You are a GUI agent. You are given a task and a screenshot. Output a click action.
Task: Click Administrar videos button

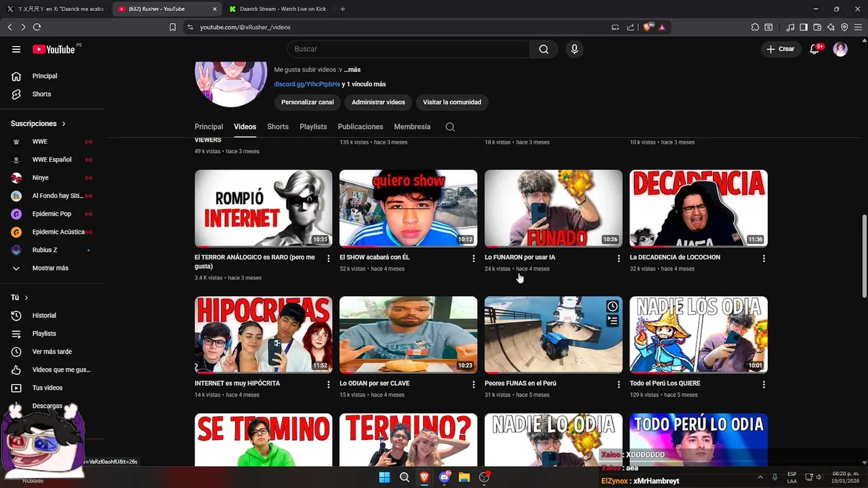pyautogui.click(x=378, y=102)
